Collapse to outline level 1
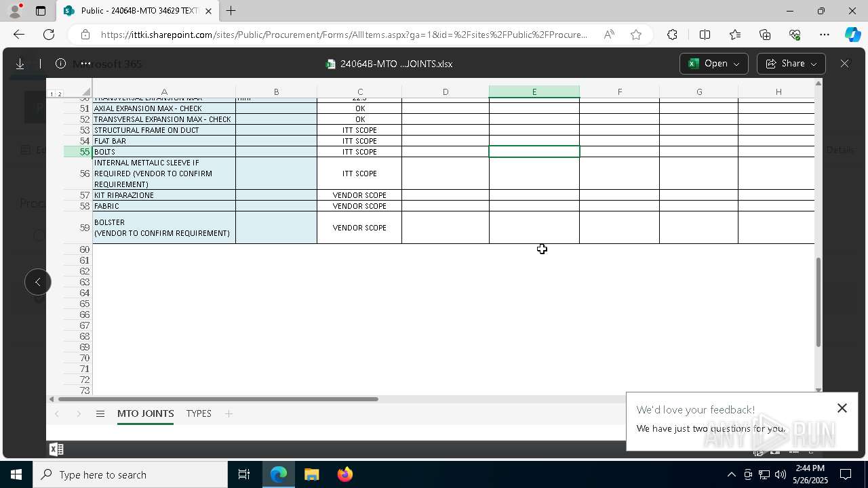 52,94
